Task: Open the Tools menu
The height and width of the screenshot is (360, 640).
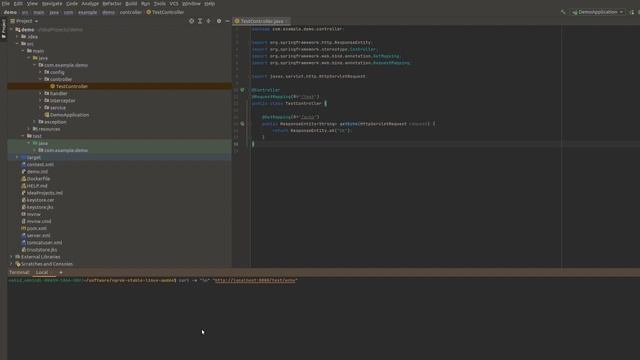Action: point(160,4)
